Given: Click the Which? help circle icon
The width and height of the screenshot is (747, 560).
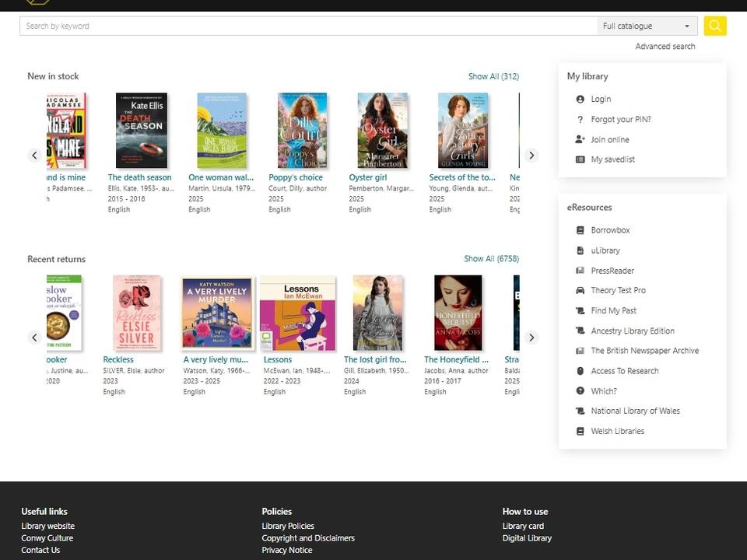Looking at the screenshot, I should pos(580,391).
